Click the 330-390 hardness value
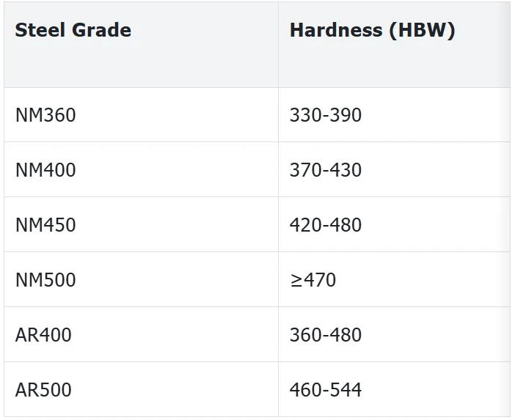The width and height of the screenshot is (515, 420). coord(326,115)
